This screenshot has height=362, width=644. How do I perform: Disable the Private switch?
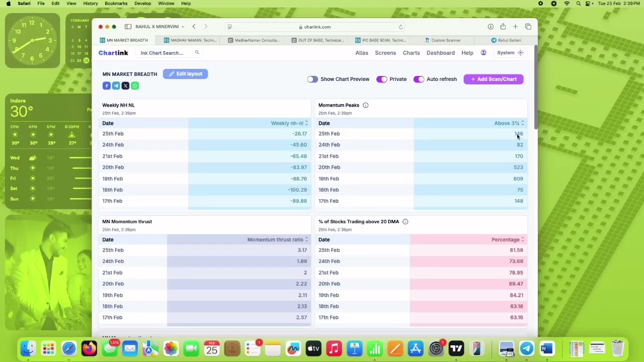point(381,79)
